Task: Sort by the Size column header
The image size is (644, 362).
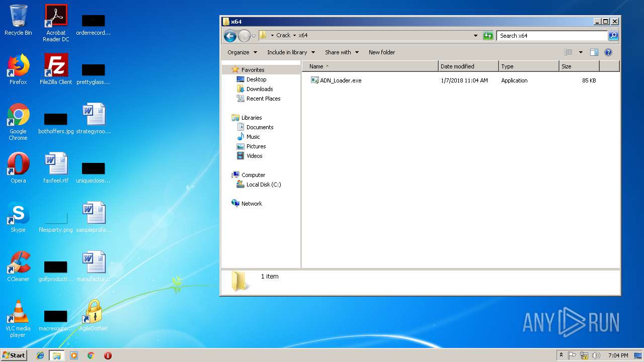Action: [x=579, y=66]
